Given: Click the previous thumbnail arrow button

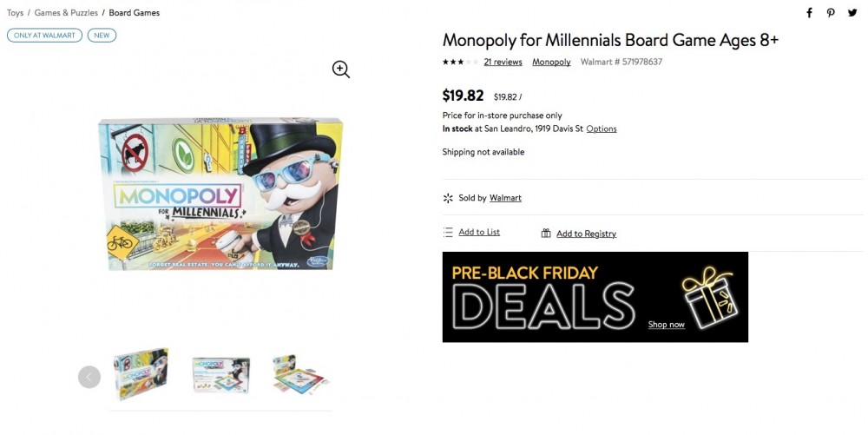Looking at the screenshot, I should pos(89,377).
